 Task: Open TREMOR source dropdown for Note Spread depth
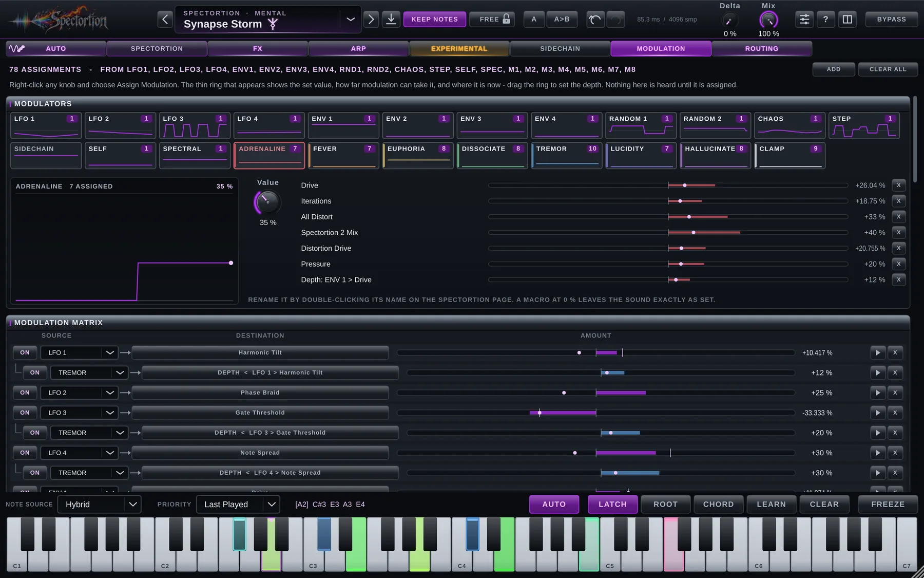[x=89, y=473]
